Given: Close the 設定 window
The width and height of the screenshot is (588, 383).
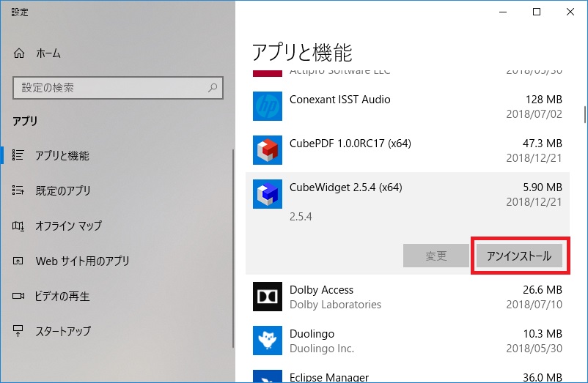Looking at the screenshot, I should coord(570,12).
